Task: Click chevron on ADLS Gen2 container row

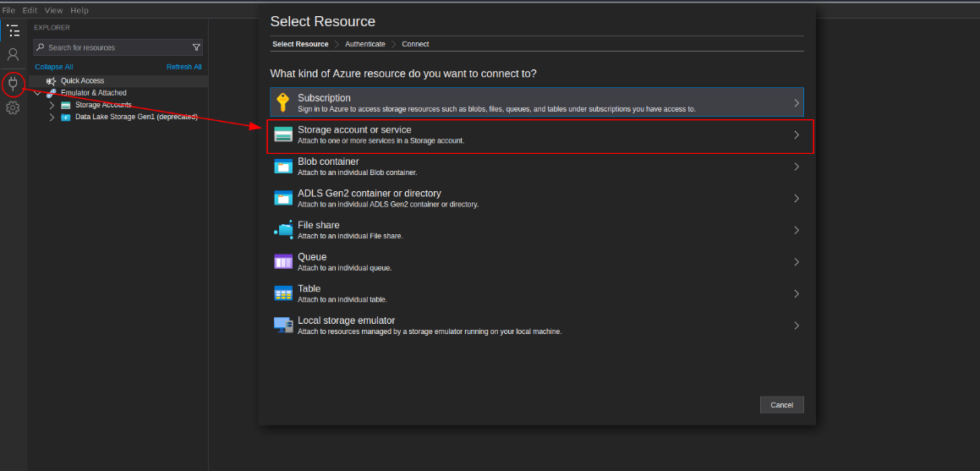Action: tap(797, 199)
